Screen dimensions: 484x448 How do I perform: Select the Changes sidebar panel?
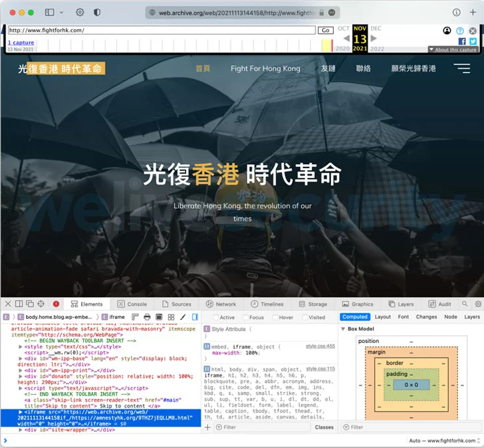point(426,317)
